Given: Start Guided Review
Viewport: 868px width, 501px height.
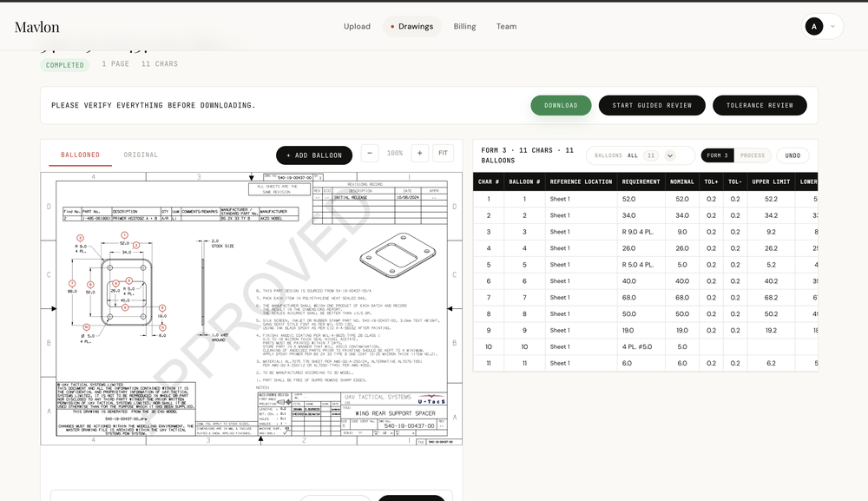Looking at the screenshot, I should (x=652, y=105).
